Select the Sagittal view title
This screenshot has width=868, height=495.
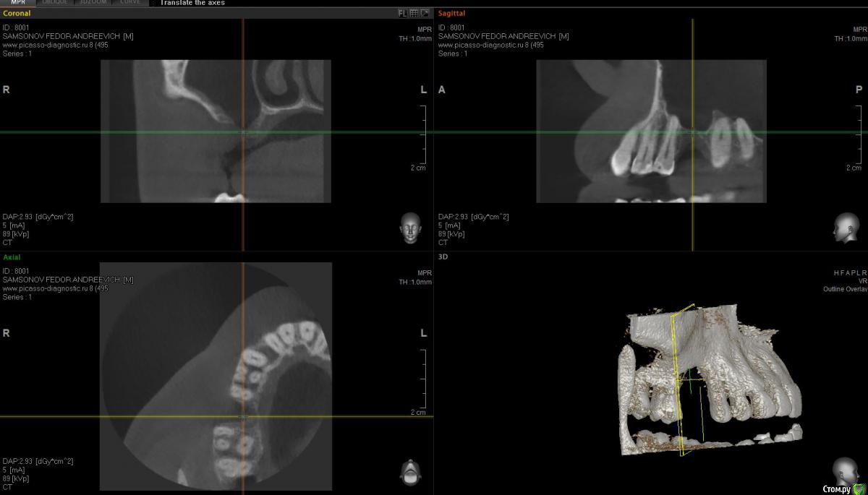point(451,13)
